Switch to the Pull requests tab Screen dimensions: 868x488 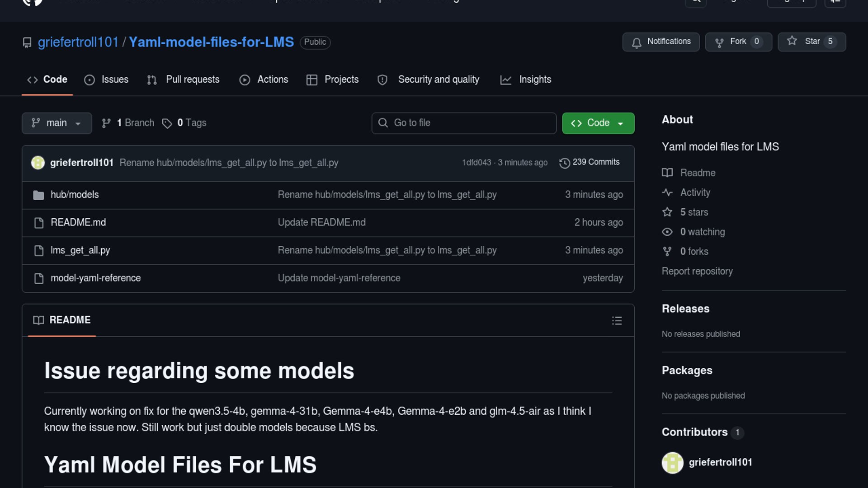click(x=183, y=80)
